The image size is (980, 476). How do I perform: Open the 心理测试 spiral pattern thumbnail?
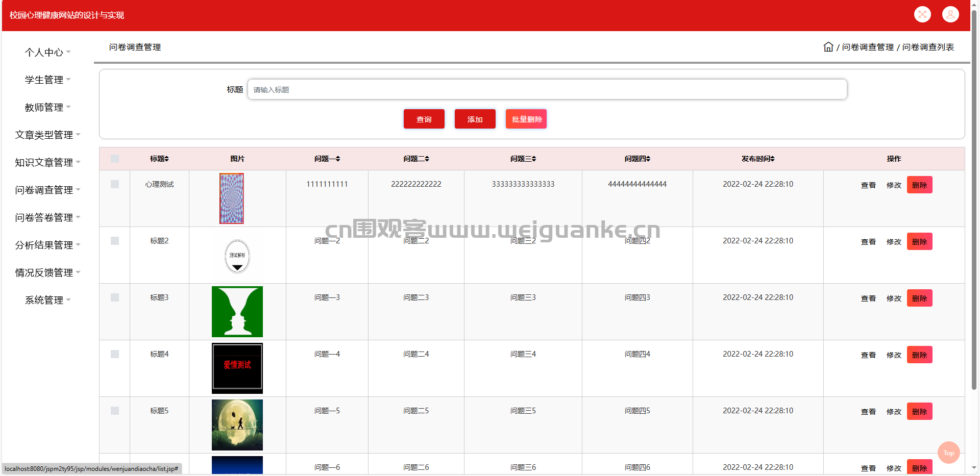click(232, 198)
